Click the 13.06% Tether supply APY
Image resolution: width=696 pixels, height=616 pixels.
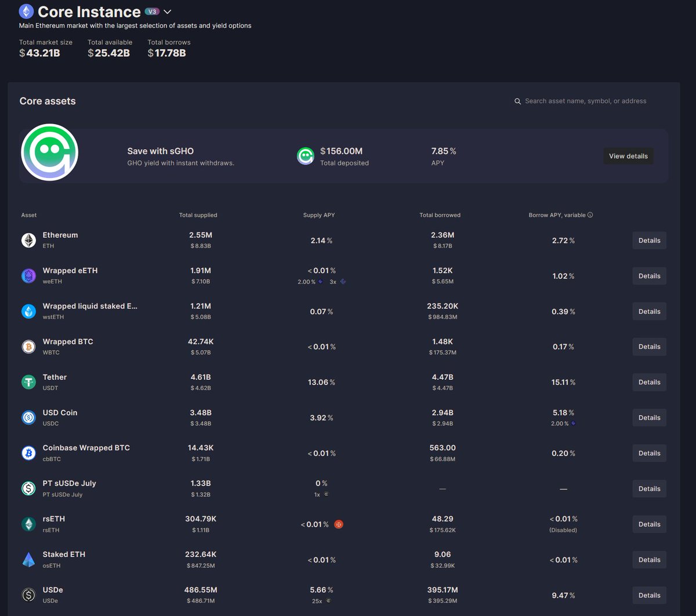321,382
